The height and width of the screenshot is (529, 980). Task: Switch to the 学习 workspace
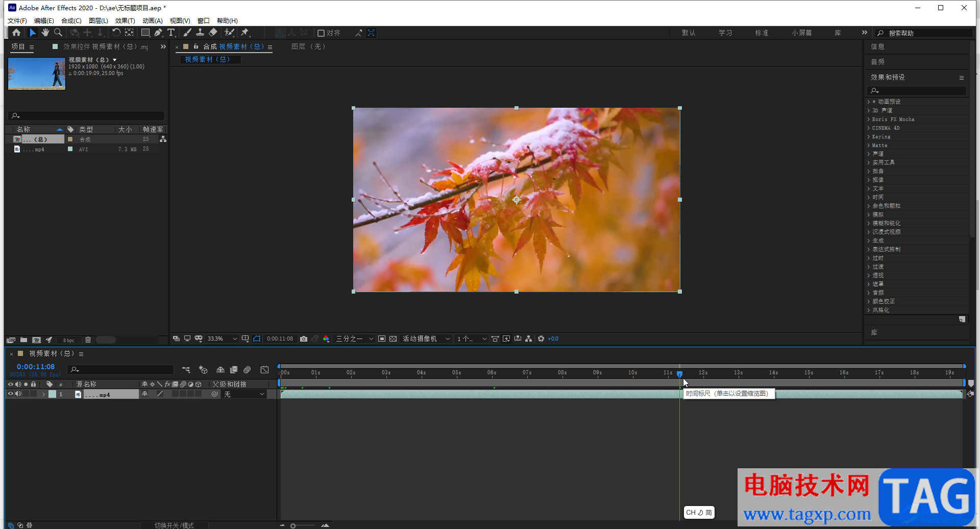[725, 33]
